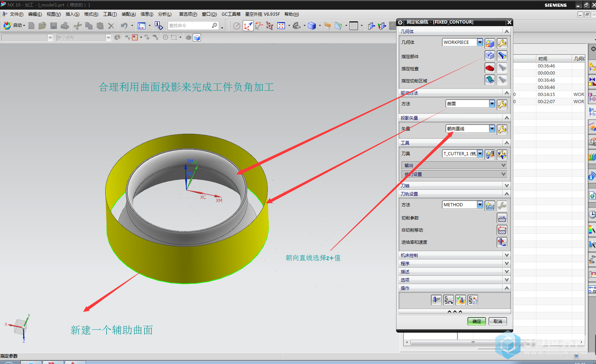The image size is (596, 364).
Task: Click the New file icon
Action: click(x=31, y=26)
